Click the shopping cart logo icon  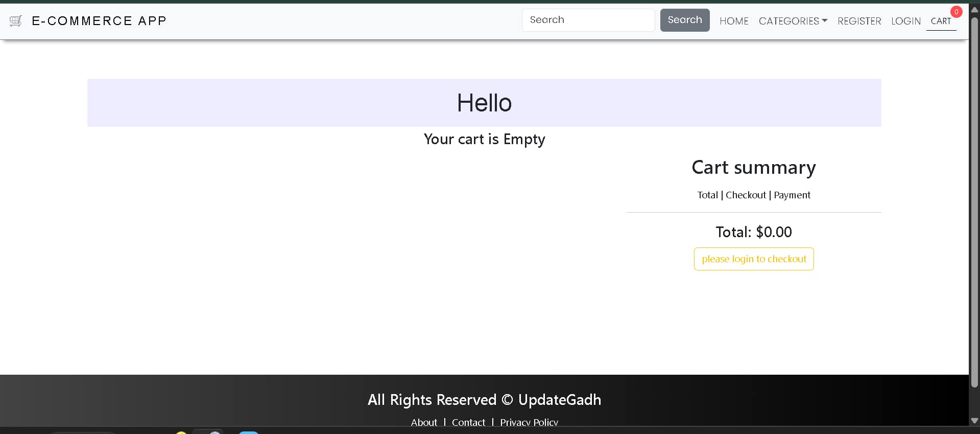[16, 21]
